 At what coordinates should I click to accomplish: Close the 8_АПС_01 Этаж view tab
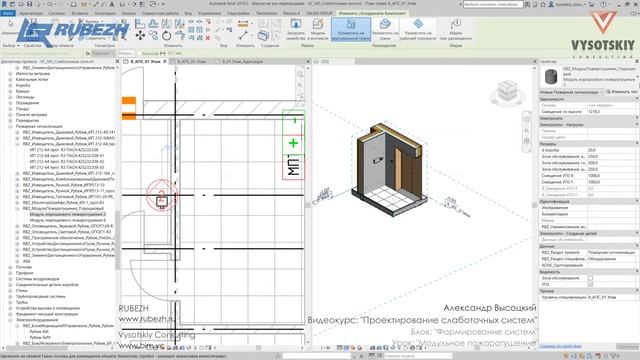coord(165,62)
